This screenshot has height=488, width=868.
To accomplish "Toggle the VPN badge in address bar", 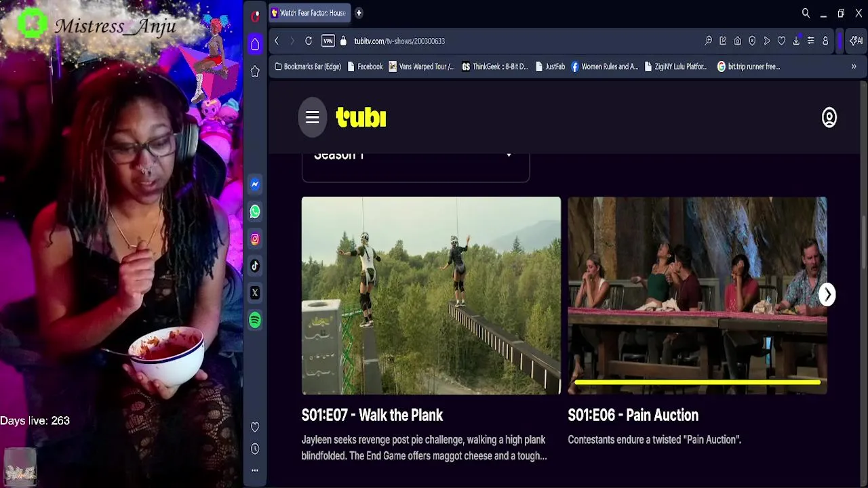I will (328, 41).
